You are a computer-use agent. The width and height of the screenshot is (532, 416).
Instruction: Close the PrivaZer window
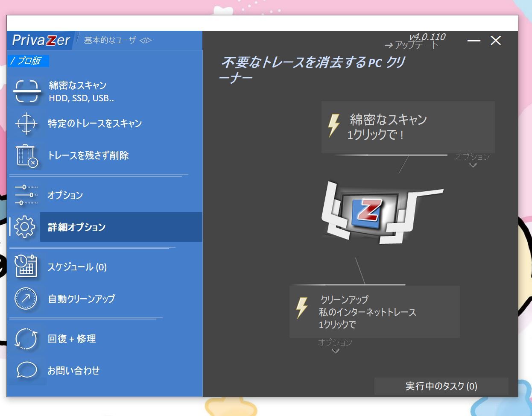pyautogui.click(x=496, y=41)
